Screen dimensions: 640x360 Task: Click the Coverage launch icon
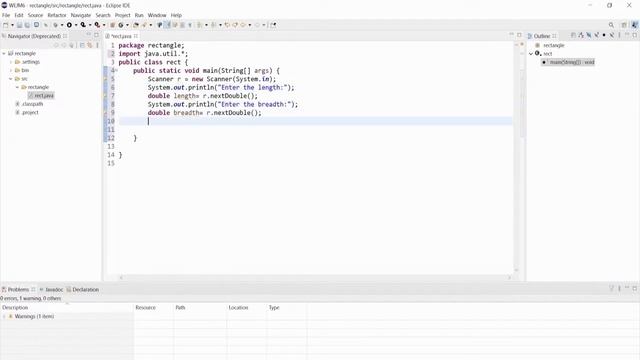coord(83,25)
